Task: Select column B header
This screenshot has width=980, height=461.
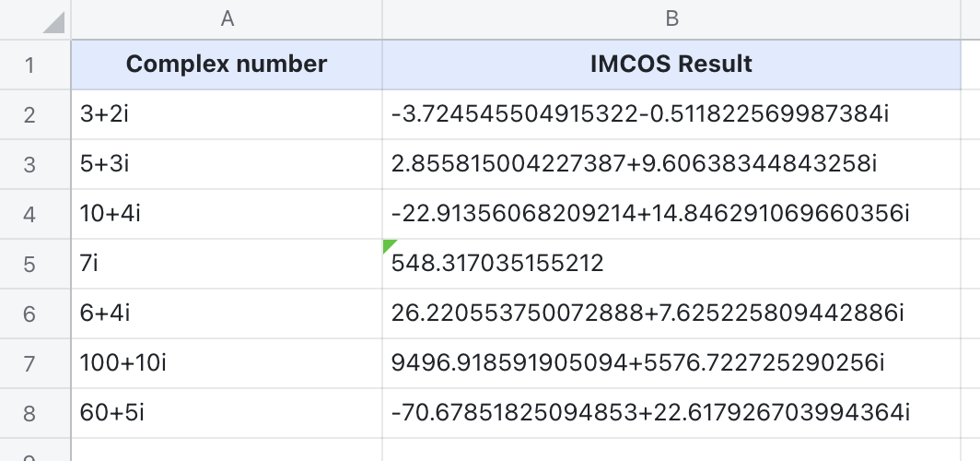Action: point(671,19)
